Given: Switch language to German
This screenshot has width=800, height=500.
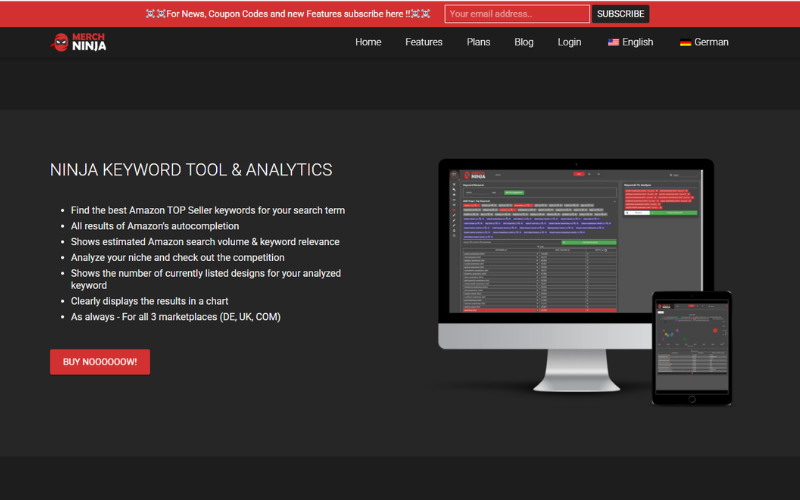Looking at the screenshot, I should click(x=704, y=42).
